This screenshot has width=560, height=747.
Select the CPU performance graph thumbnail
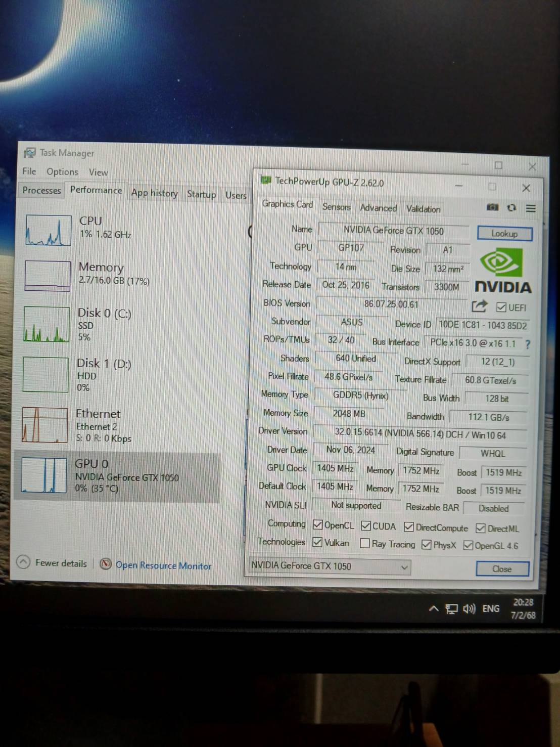coord(48,230)
